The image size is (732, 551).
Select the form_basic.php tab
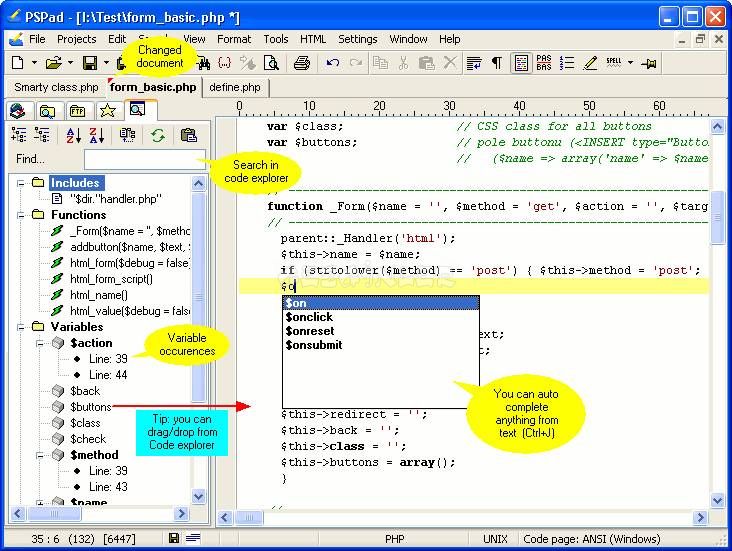tap(153, 87)
